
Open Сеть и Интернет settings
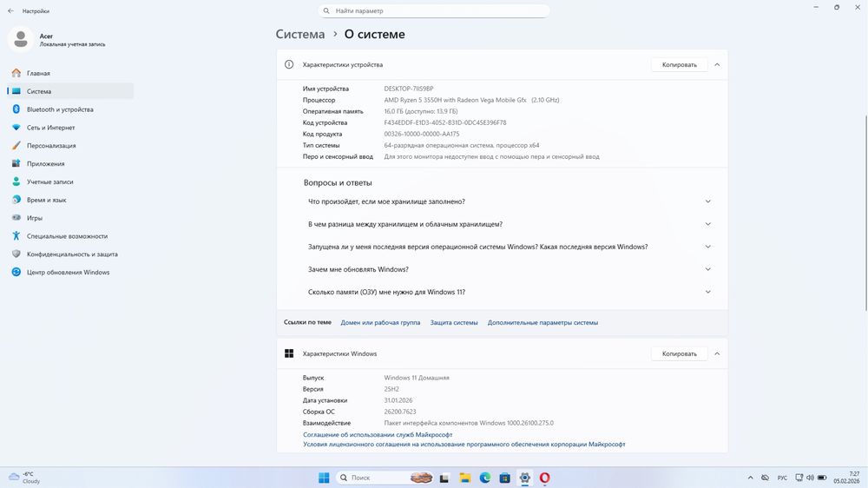(x=71, y=128)
